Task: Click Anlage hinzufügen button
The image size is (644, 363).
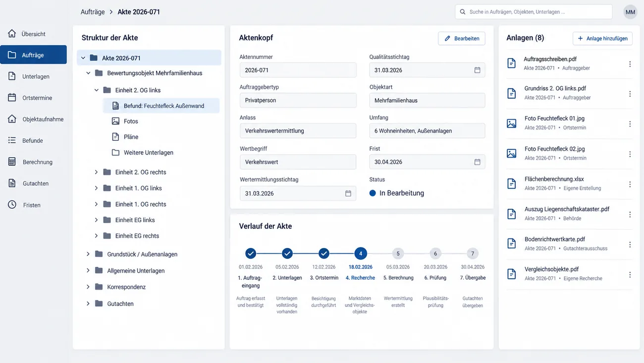Action: (602, 38)
